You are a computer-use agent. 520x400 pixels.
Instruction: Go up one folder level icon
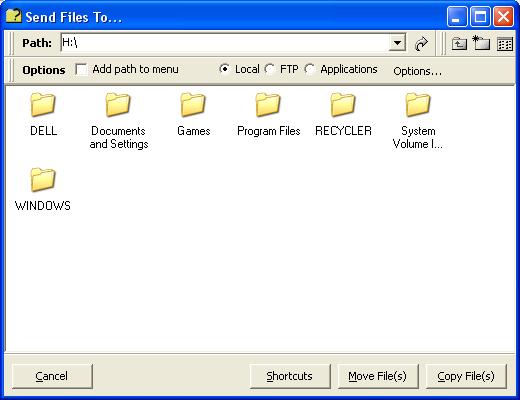point(459,43)
